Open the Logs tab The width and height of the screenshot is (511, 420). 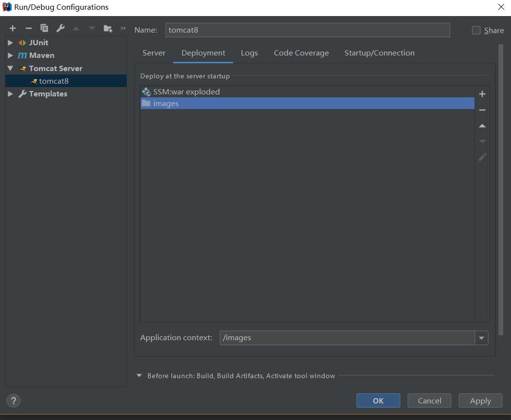pos(249,53)
